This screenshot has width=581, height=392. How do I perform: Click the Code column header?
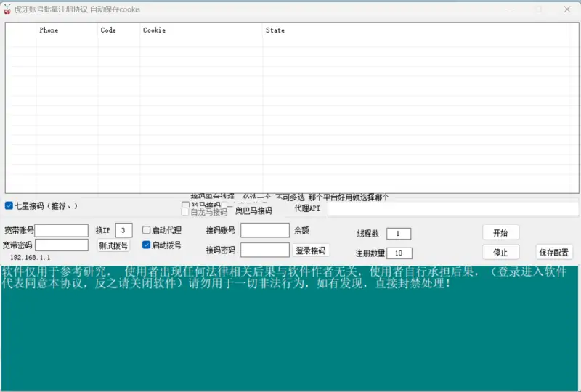click(x=119, y=30)
